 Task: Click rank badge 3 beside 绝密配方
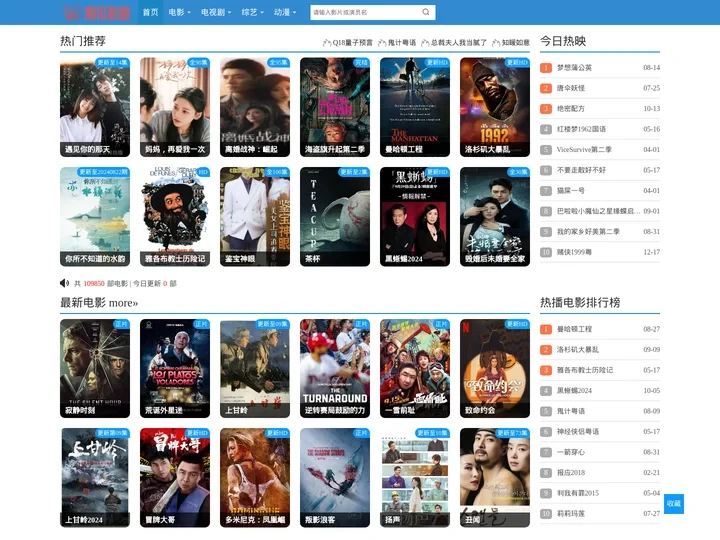coord(546,109)
